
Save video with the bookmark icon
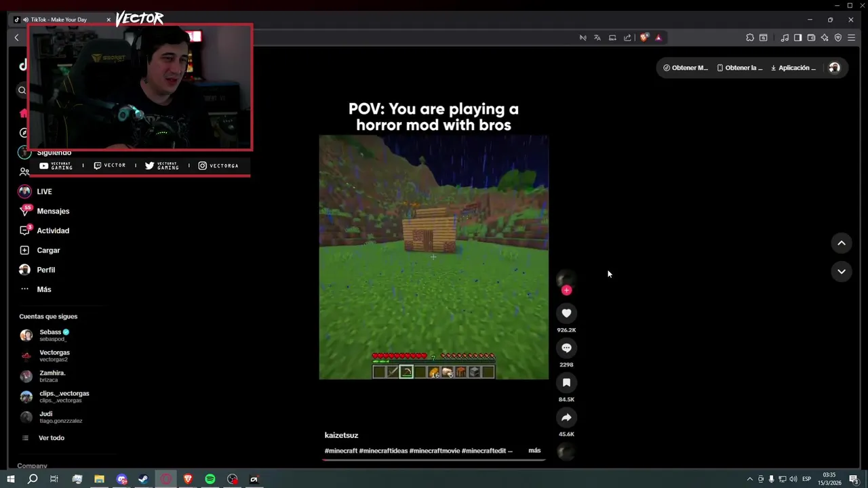pos(566,382)
